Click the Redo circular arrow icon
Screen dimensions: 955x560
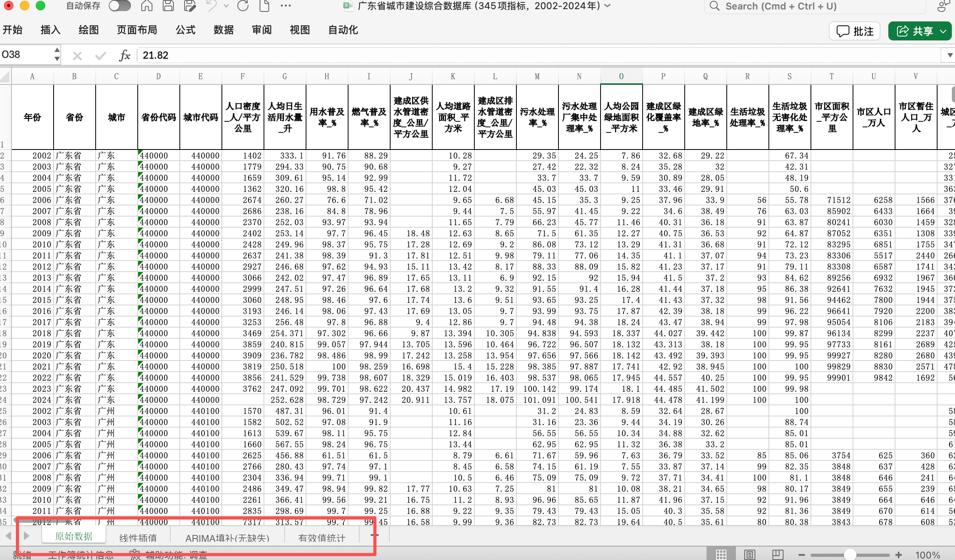(243, 6)
